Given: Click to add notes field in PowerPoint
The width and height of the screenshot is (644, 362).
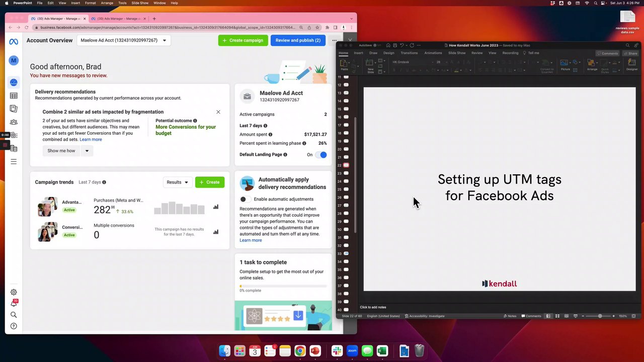Looking at the screenshot, I should pos(373,307).
